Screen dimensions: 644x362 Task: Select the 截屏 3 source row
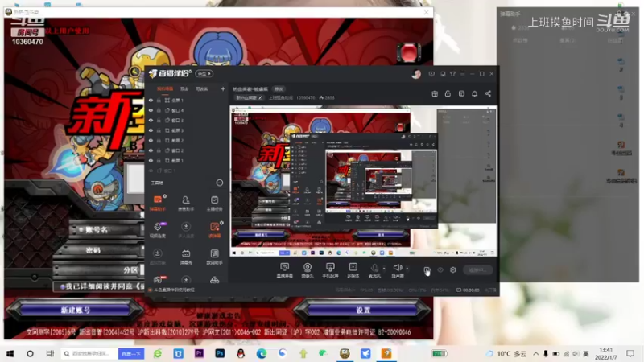point(187,130)
